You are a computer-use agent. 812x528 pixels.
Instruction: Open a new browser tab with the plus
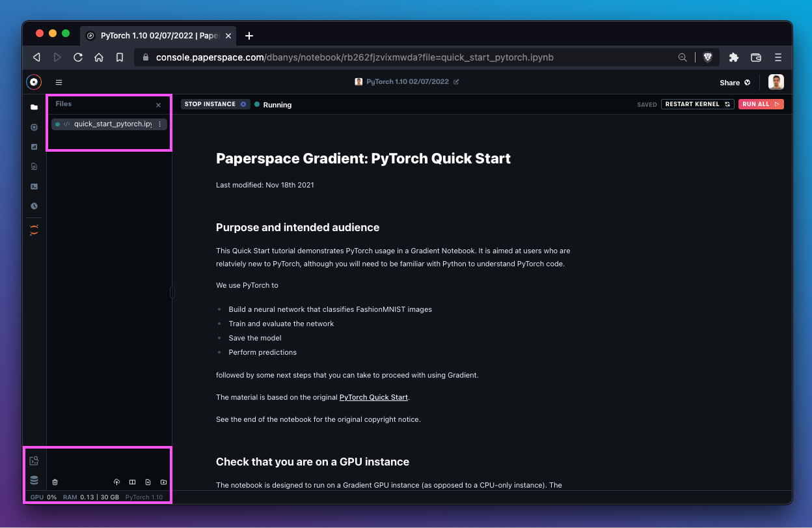point(249,36)
